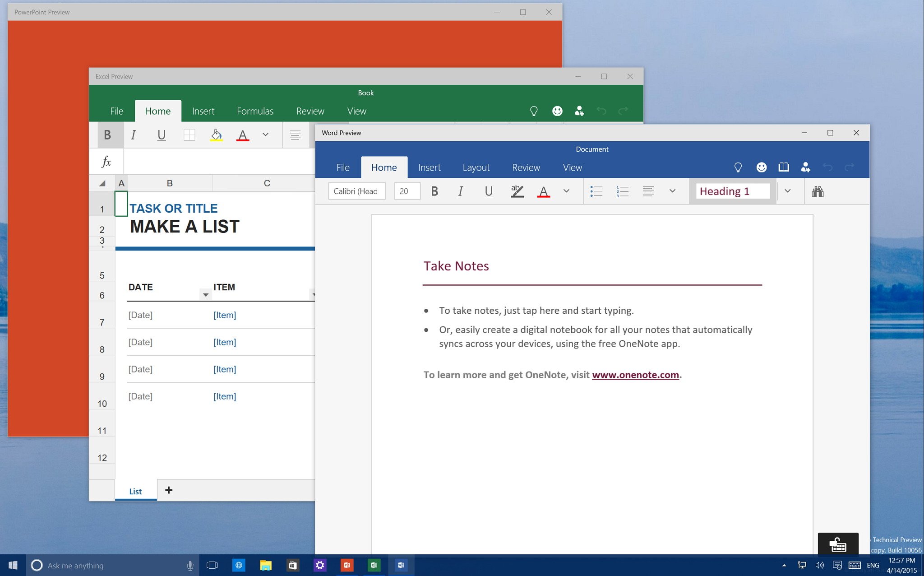924x576 pixels.
Task: Click the Excel feedback smiley icon
Action: (557, 111)
